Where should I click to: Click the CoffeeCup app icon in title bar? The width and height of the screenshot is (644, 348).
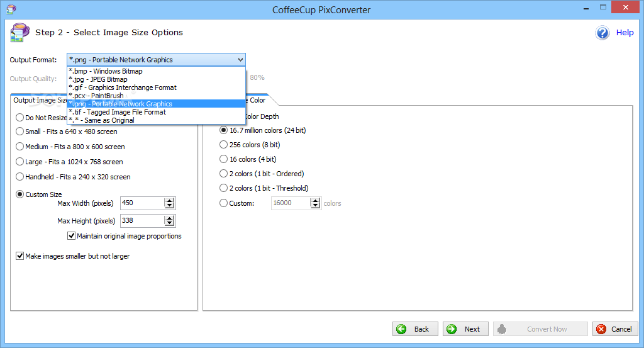(11, 9)
